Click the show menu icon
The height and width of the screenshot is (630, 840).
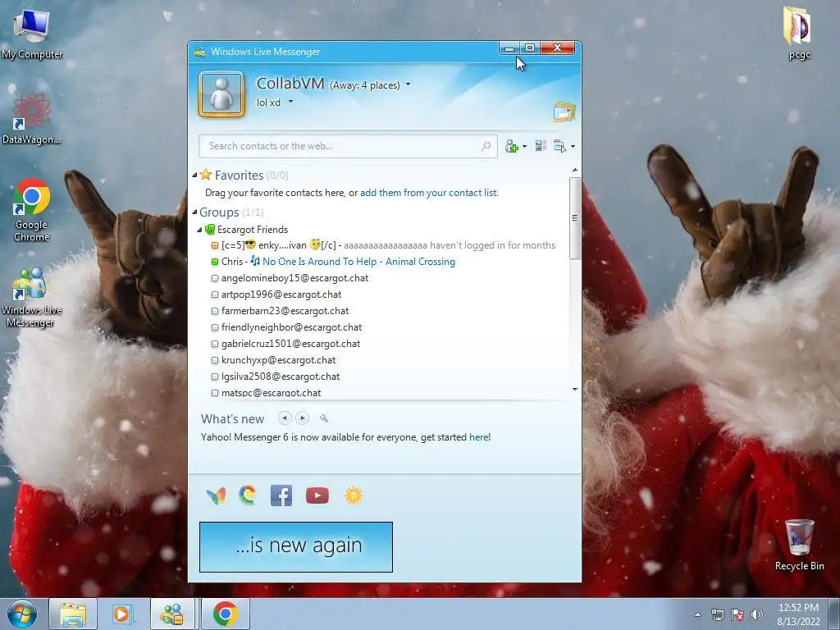[559, 146]
